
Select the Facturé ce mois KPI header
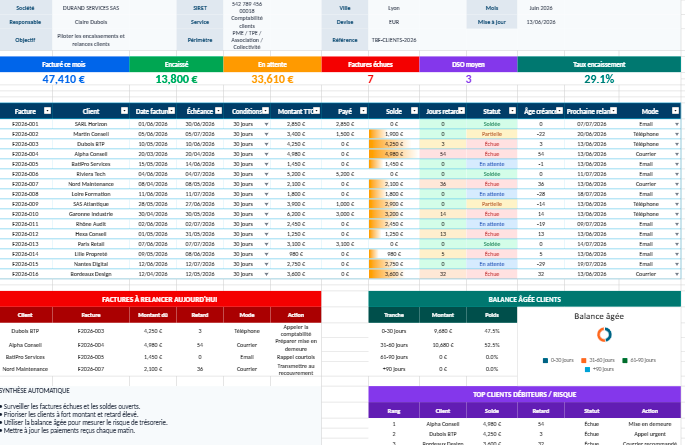click(64, 64)
